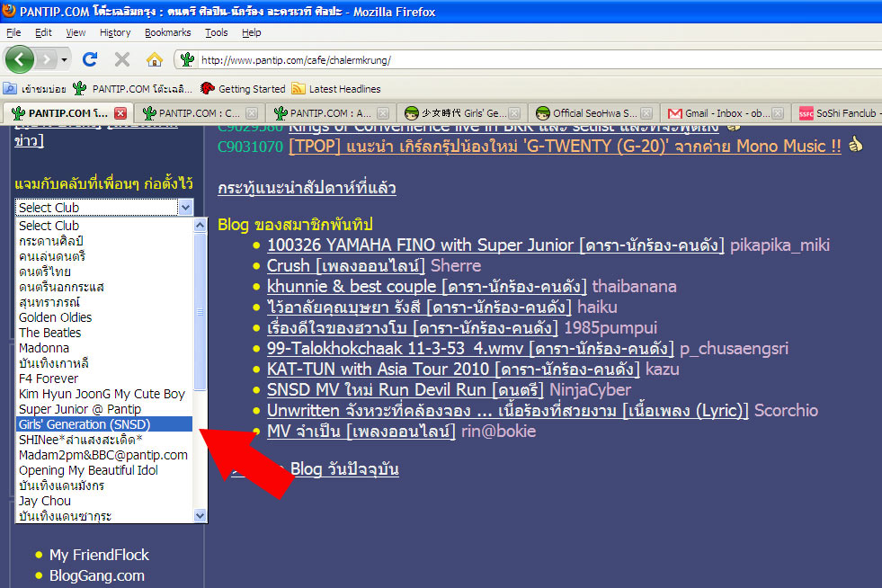Choose 'Golden Oldies' in club list

pyautogui.click(x=104, y=317)
